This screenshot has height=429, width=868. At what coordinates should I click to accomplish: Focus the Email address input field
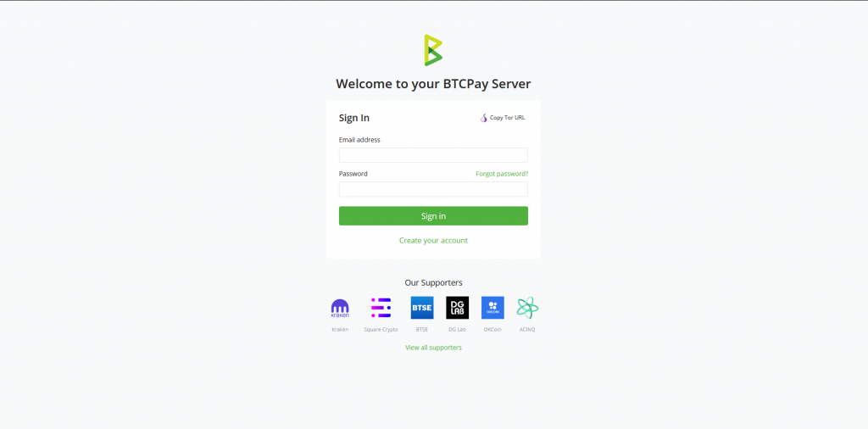click(433, 155)
